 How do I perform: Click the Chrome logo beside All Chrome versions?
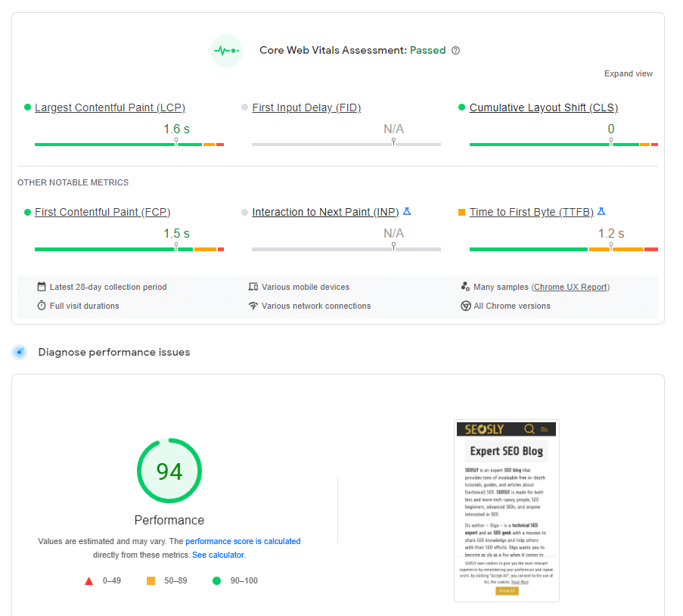466,306
